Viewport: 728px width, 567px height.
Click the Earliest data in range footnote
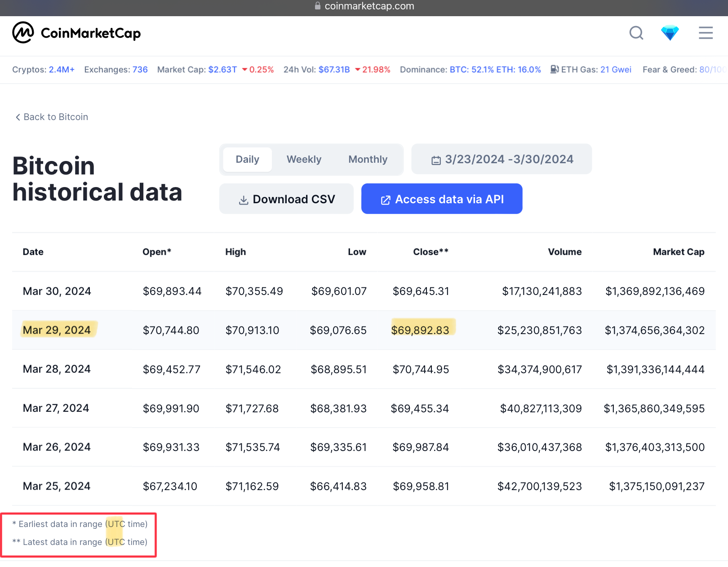tap(80, 524)
